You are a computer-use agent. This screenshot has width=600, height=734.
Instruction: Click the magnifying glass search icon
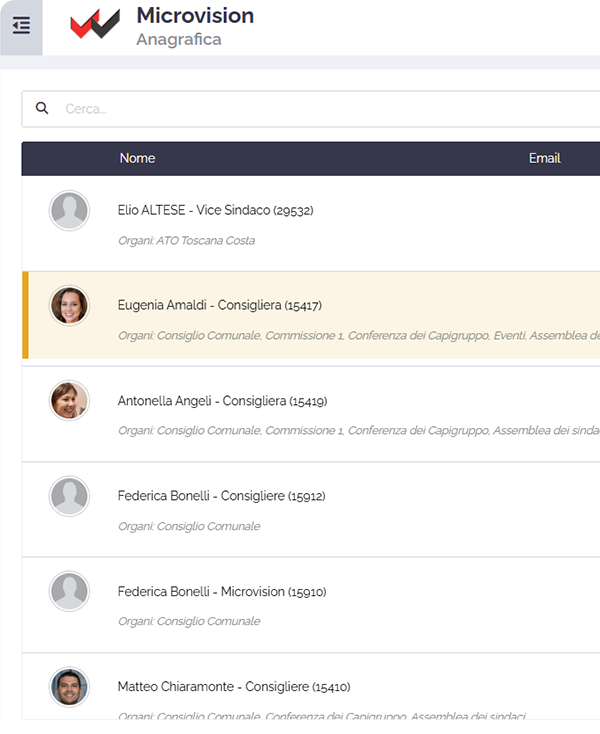(42, 108)
